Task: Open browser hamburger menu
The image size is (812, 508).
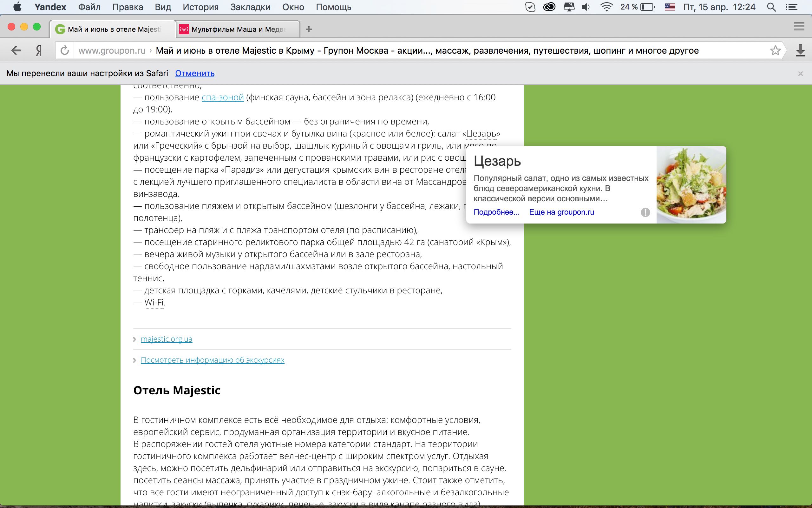Action: 799,27
